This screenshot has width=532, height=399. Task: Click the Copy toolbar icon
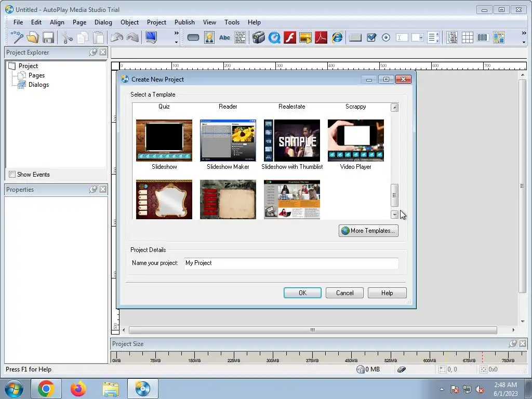click(x=83, y=37)
